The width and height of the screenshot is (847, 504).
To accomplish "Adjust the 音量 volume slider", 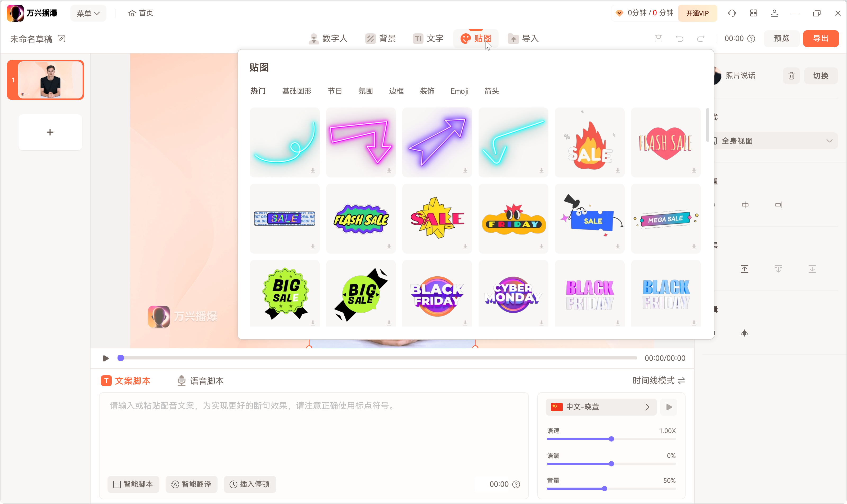I will coord(605,488).
